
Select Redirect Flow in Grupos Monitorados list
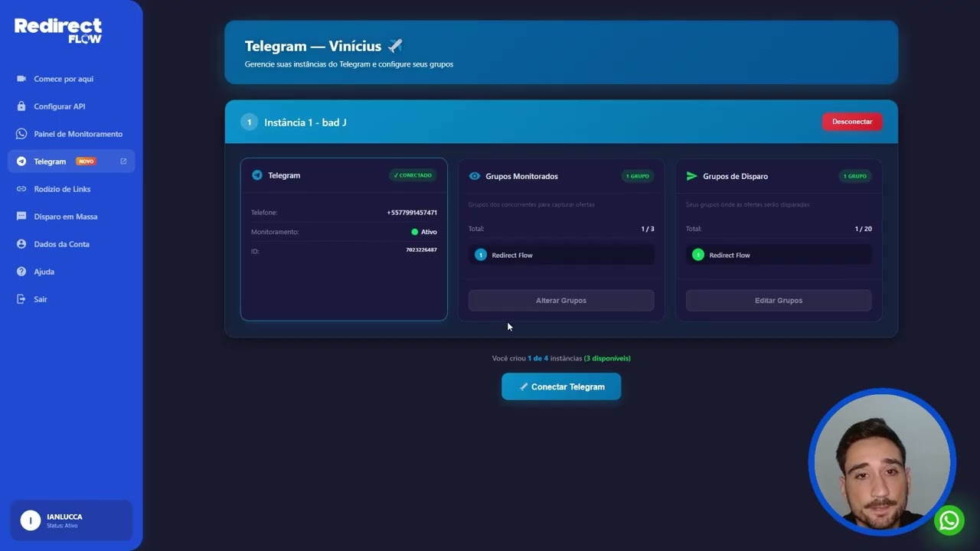click(x=561, y=255)
